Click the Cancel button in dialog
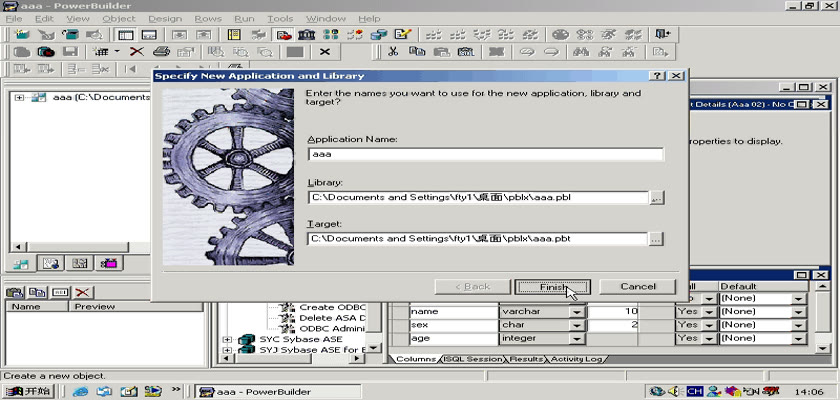The image size is (840, 400). point(638,287)
